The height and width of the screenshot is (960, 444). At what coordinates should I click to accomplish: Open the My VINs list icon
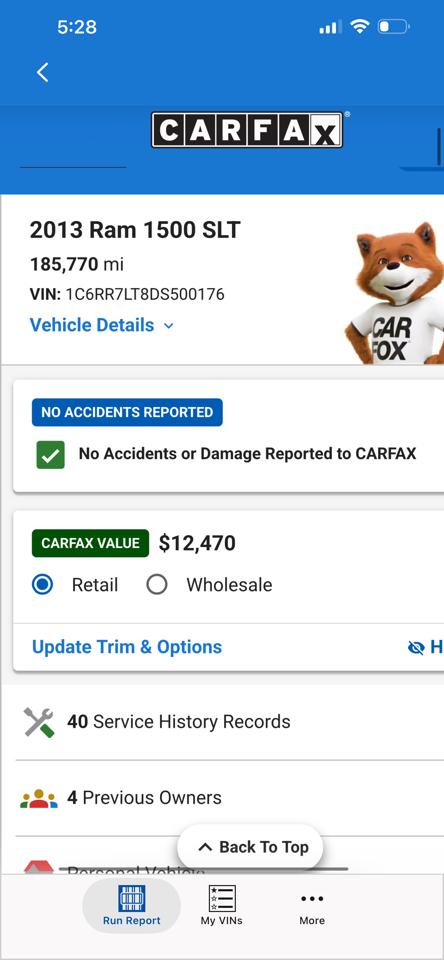[222, 898]
